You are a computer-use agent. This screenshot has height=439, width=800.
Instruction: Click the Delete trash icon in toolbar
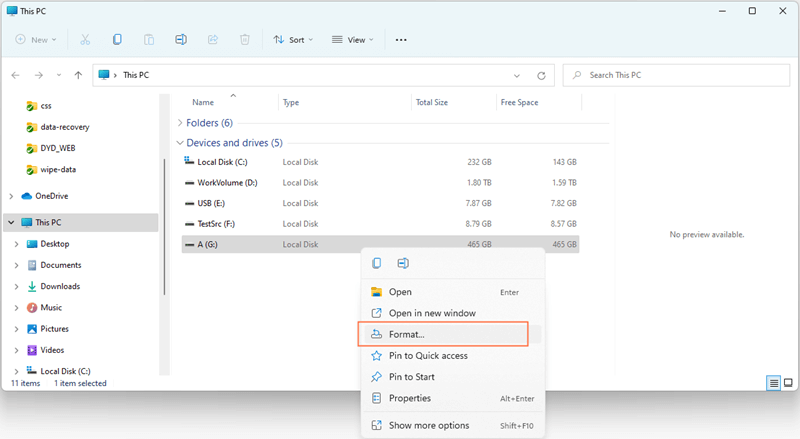245,40
